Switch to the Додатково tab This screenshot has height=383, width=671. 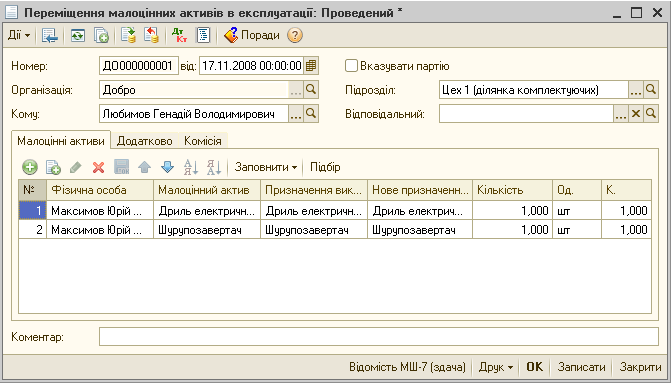(145, 141)
